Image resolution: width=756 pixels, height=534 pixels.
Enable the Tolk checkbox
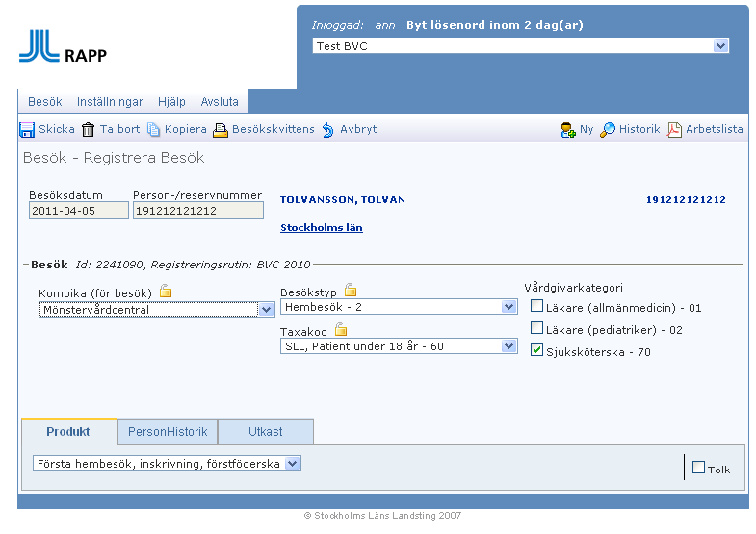click(698, 467)
